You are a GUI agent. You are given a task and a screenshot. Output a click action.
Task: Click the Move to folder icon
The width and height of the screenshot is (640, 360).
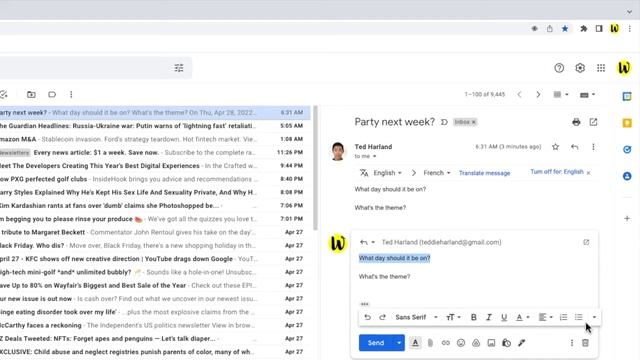31,94
